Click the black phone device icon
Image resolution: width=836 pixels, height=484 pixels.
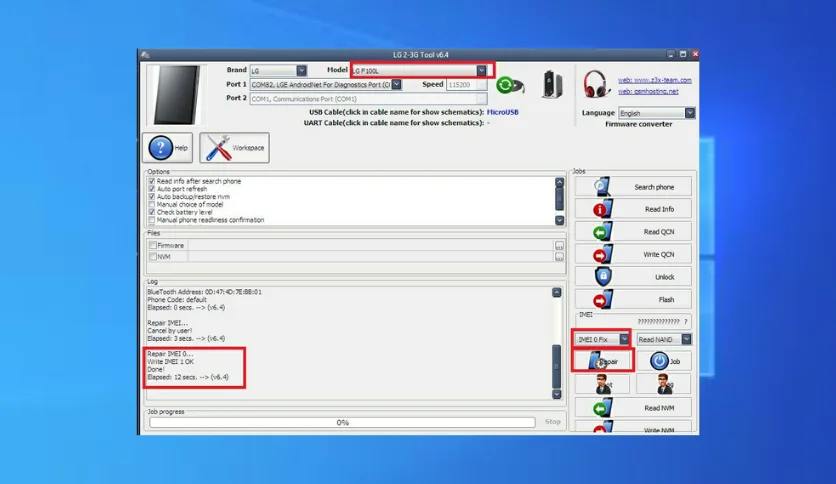click(x=552, y=84)
